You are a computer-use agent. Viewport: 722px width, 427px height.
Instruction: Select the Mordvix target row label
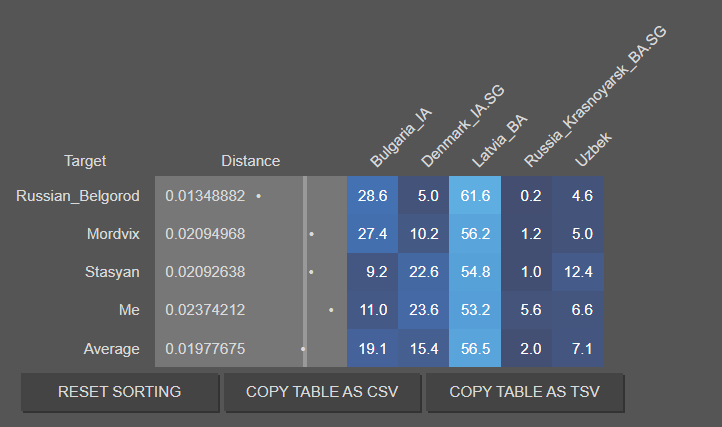pos(113,234)
